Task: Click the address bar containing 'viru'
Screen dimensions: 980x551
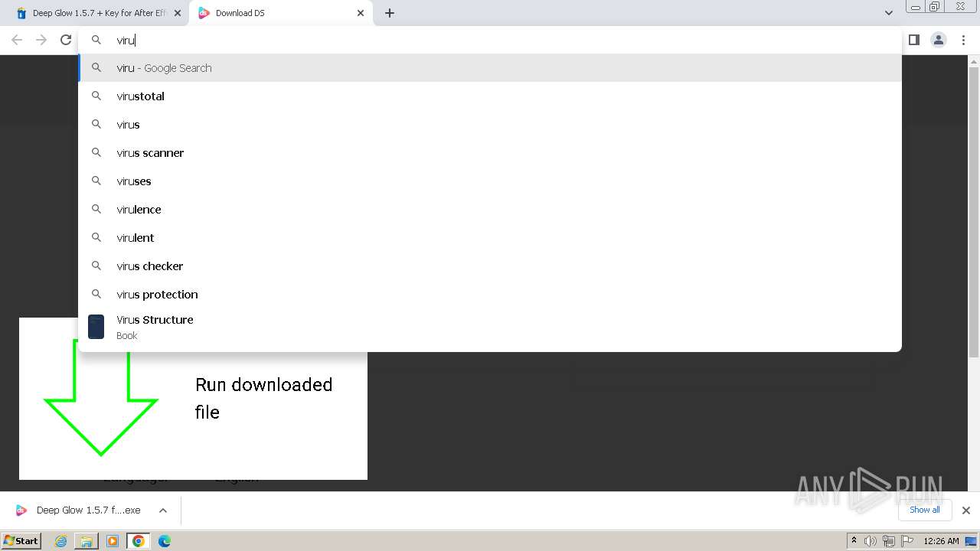Action: (490, 40)
